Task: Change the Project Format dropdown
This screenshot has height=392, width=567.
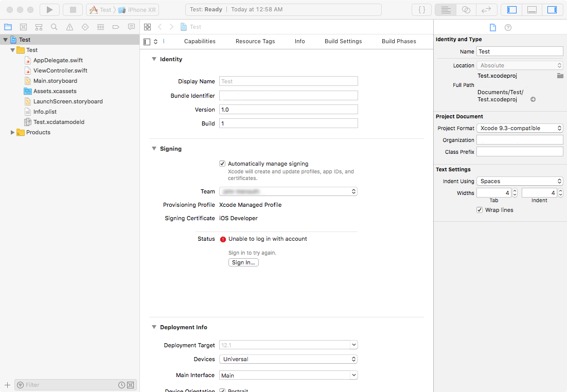Action: 520,128
